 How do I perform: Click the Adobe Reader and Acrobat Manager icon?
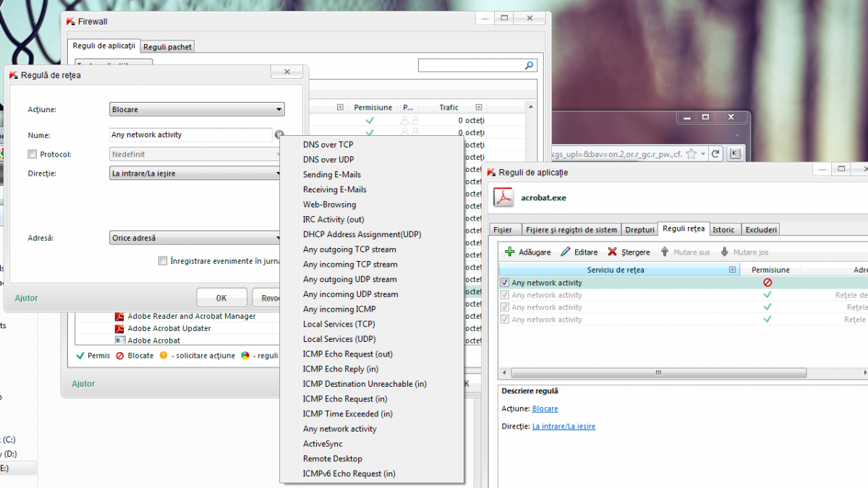click(x=120, y=316)
